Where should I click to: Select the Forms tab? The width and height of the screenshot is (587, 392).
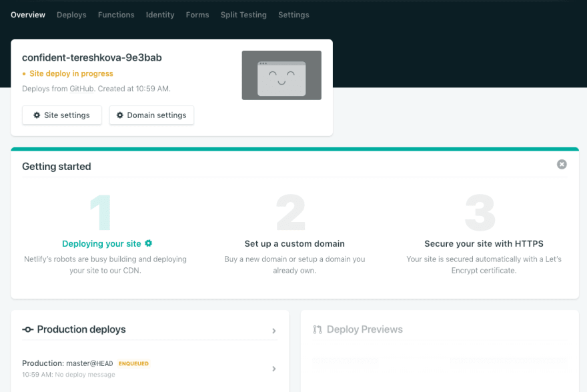coord(197,15)
